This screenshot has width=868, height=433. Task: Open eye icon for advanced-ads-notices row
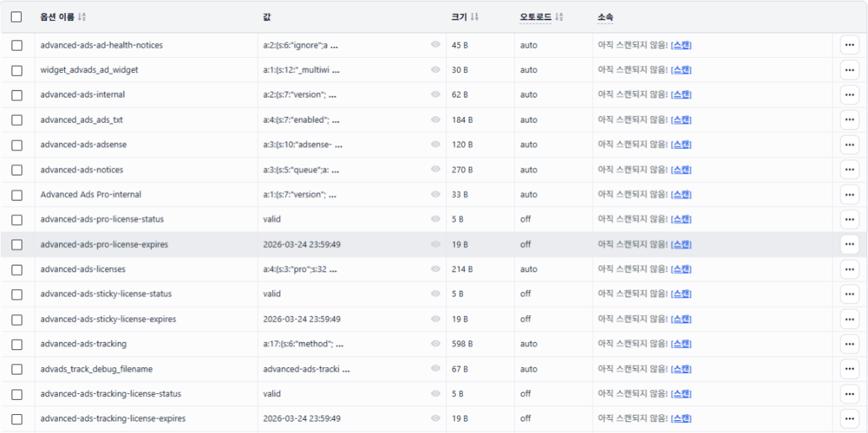point(435,170)
